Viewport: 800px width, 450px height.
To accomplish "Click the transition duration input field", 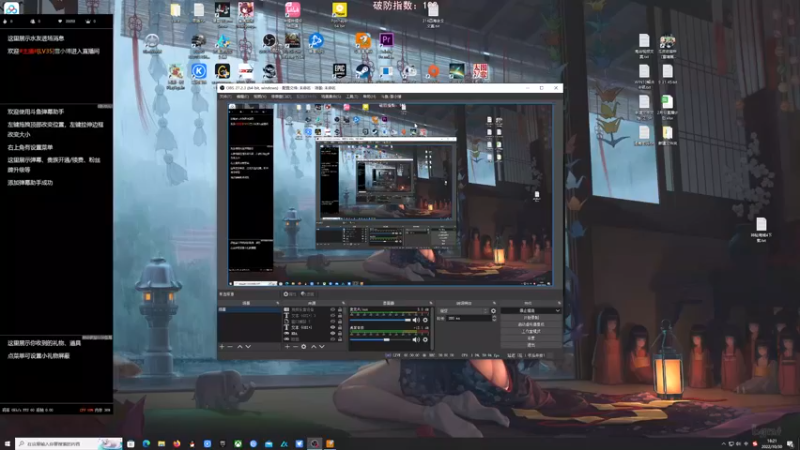I will pyautogui.click(x=469, y=318).
